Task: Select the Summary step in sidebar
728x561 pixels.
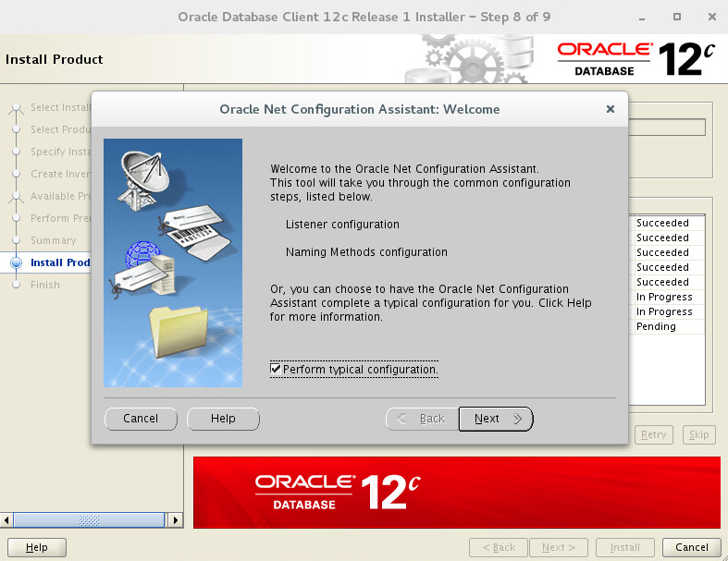Action: [x=53, y=240]
